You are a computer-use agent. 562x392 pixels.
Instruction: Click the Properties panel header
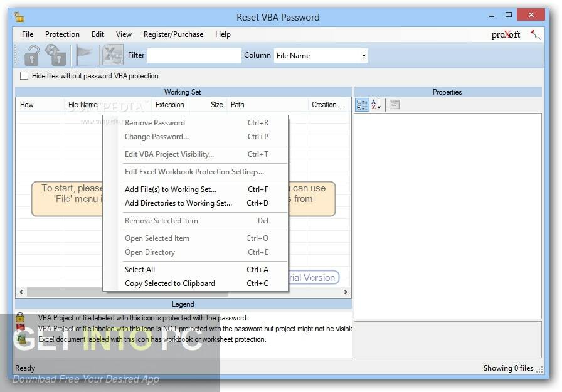[447, 92]
